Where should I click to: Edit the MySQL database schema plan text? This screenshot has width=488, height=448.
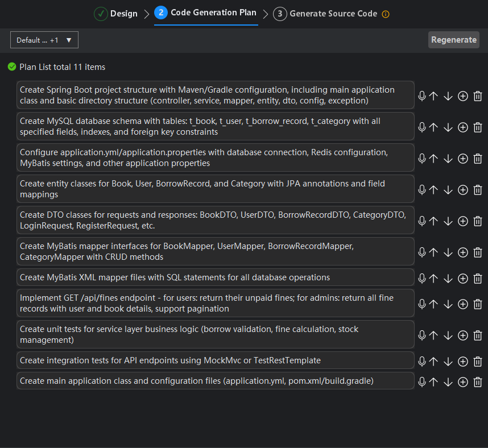click(x=215, y=126)
